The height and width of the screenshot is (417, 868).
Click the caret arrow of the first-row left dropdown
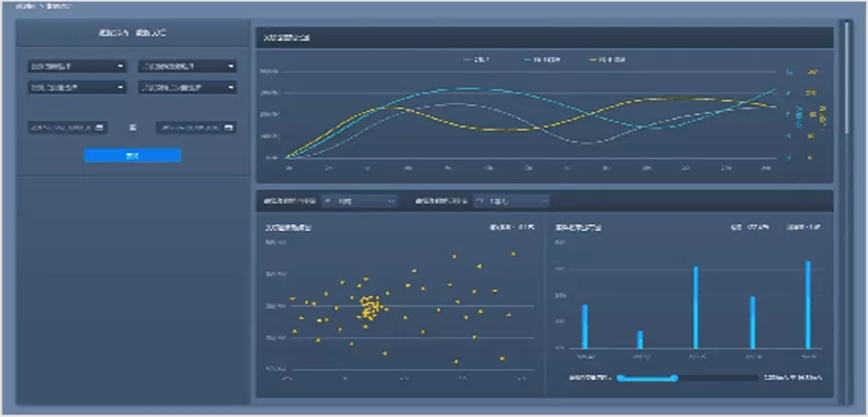pos(121,66)
